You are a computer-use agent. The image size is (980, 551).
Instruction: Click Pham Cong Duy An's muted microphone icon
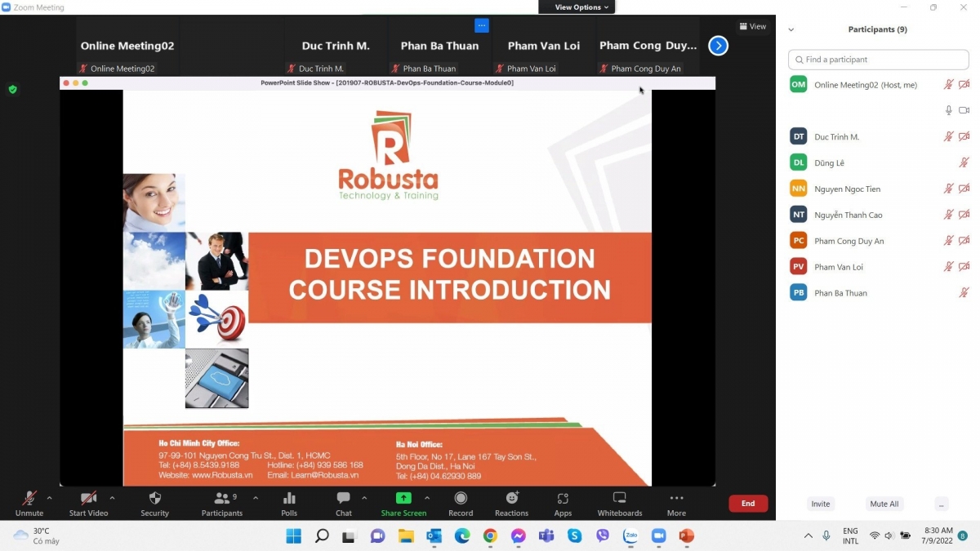(949, 241)
